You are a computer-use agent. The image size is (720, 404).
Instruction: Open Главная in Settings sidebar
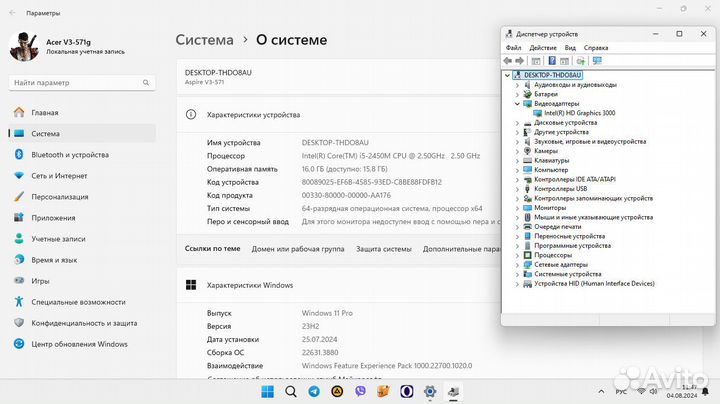[82, 112]
